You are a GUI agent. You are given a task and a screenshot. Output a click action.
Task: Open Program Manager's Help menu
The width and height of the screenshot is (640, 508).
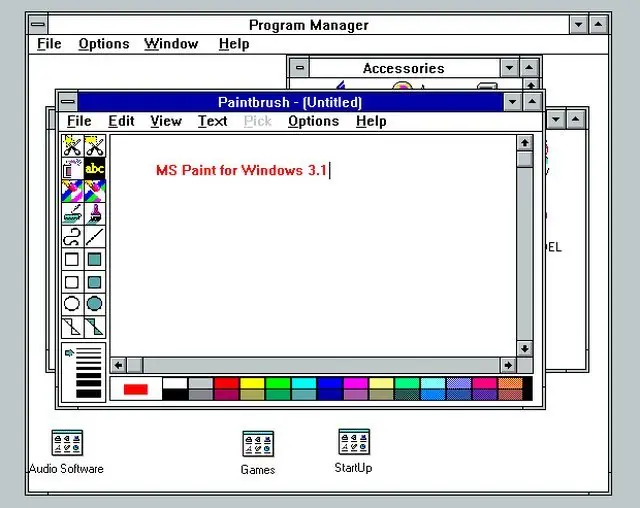(x=234, y=44)
